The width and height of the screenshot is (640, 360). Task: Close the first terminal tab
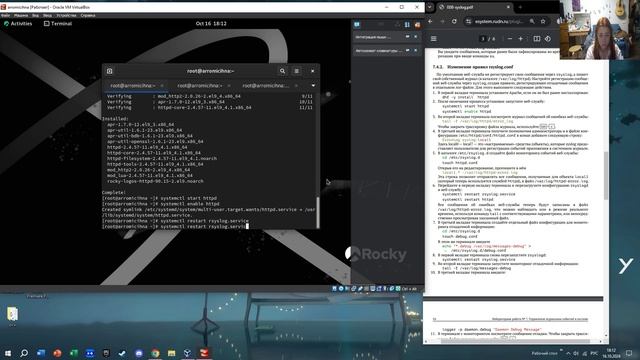(162, 86)
